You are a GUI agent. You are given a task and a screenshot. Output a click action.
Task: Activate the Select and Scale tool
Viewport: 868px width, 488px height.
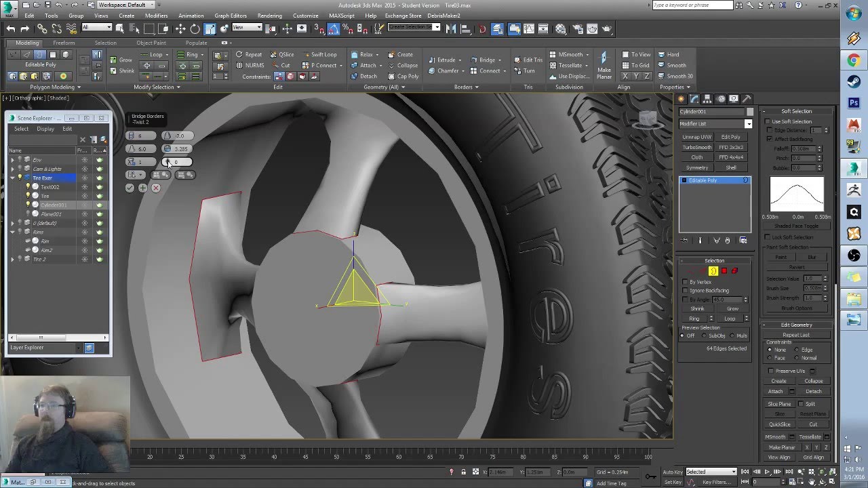[210, 28]
